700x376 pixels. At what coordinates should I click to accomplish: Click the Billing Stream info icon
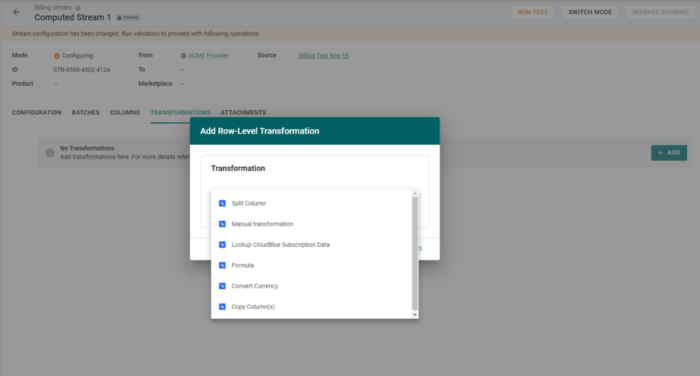click(78, 8)
